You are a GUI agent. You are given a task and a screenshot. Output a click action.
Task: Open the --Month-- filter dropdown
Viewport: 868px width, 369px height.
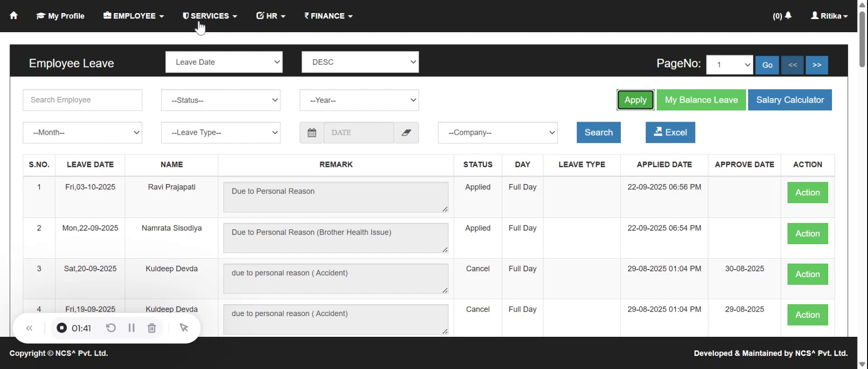tap(82, 132)
